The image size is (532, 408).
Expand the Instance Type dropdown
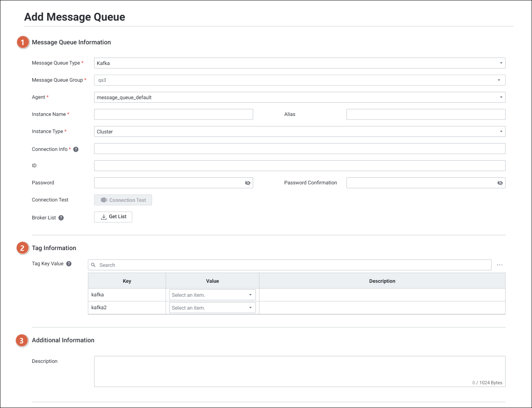[x=299, y=131]
